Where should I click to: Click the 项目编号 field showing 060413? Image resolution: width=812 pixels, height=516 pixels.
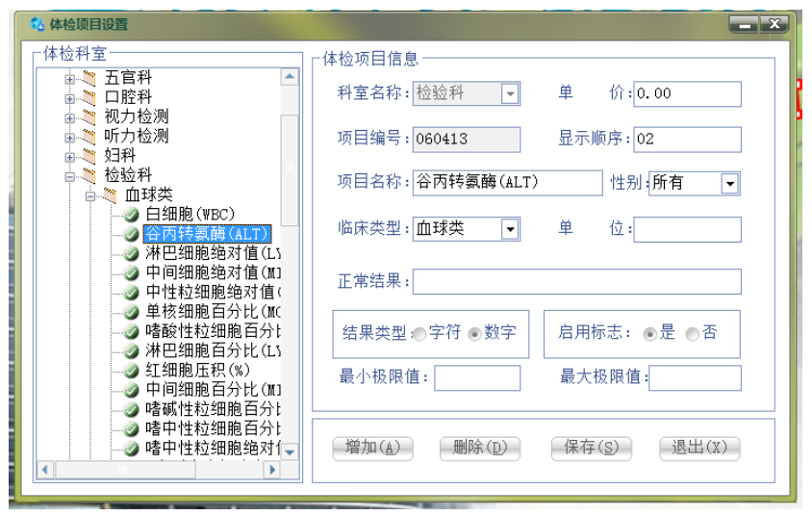click(x=467, y=140)
